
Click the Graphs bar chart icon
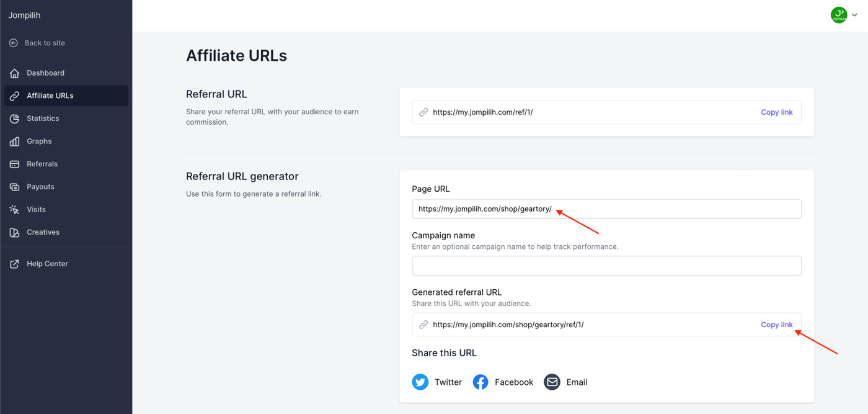[14, 142]
